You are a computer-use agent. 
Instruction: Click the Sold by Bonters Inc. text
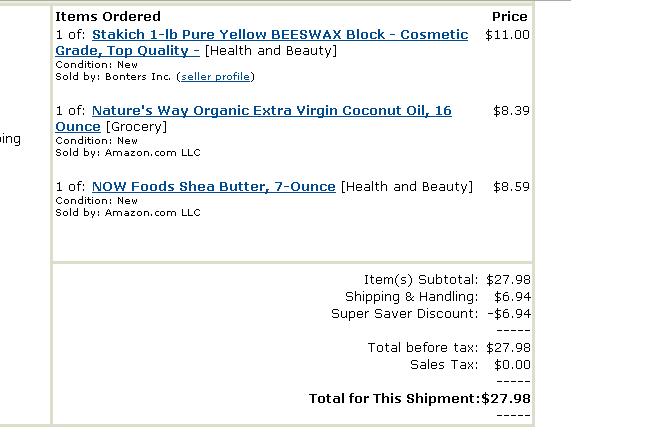tap(113, 76)
